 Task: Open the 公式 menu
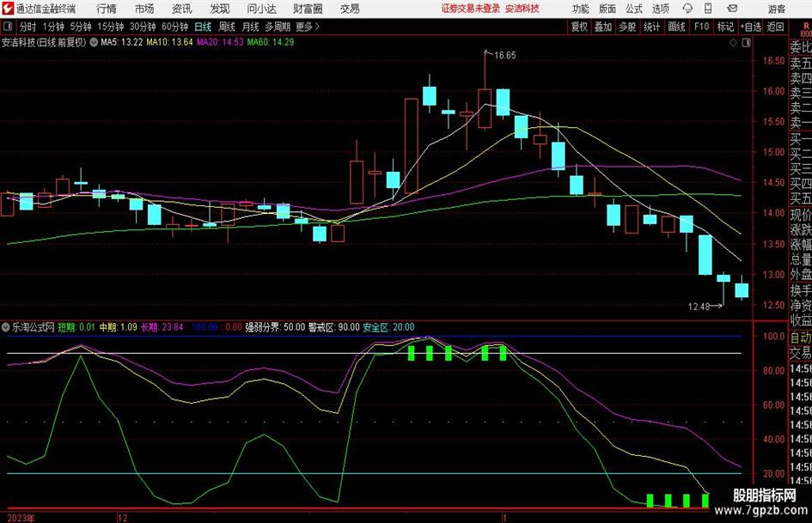click(634, 9)
